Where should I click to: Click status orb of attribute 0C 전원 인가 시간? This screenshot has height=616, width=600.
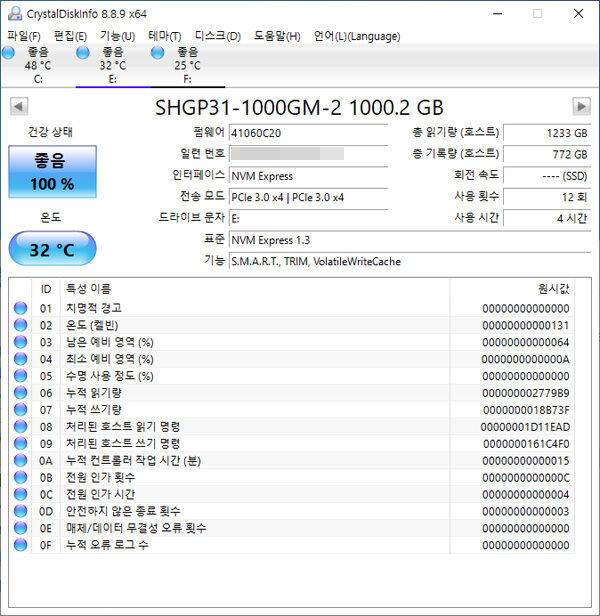click(20, 494)
